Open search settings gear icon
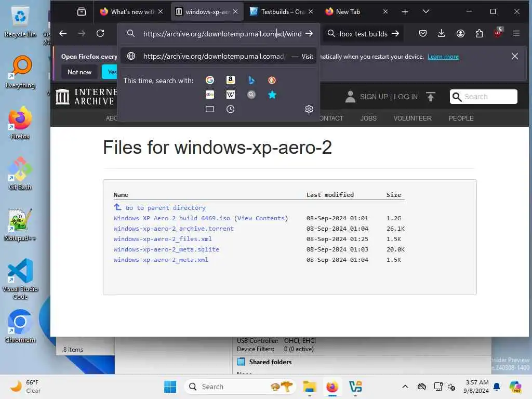The height and width of the screenshot is (399, 532). tap(309, 109)
